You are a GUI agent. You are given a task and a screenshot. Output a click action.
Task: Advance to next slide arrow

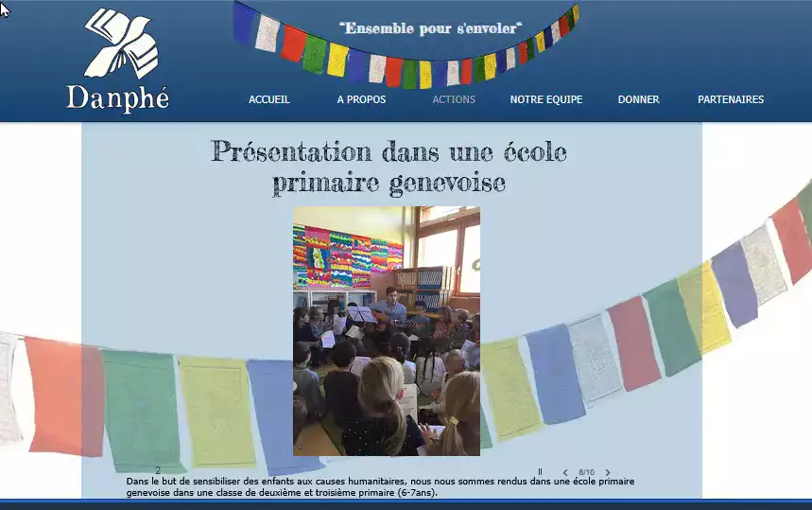click(607, 472)
